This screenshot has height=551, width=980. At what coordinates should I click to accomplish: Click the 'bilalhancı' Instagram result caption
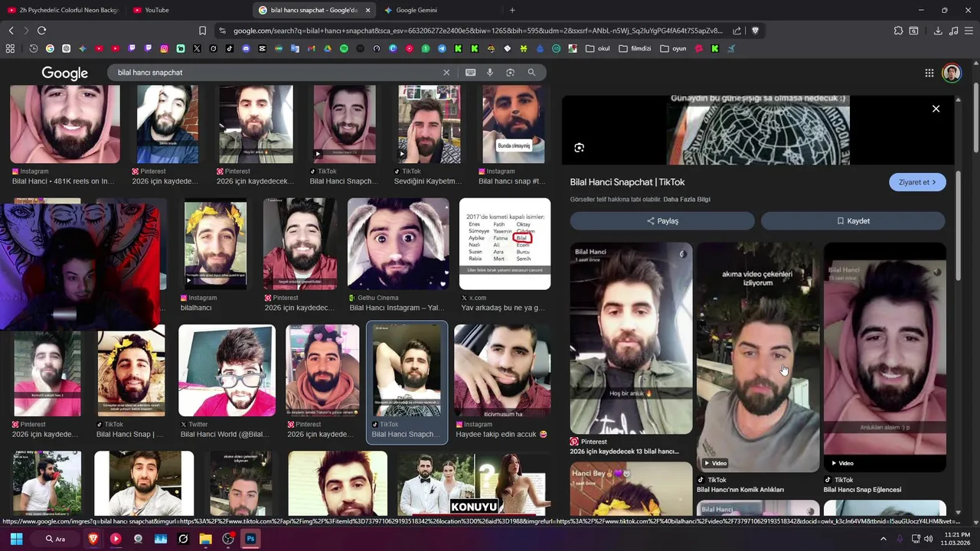pyautogui.click(x=196, y=308)
